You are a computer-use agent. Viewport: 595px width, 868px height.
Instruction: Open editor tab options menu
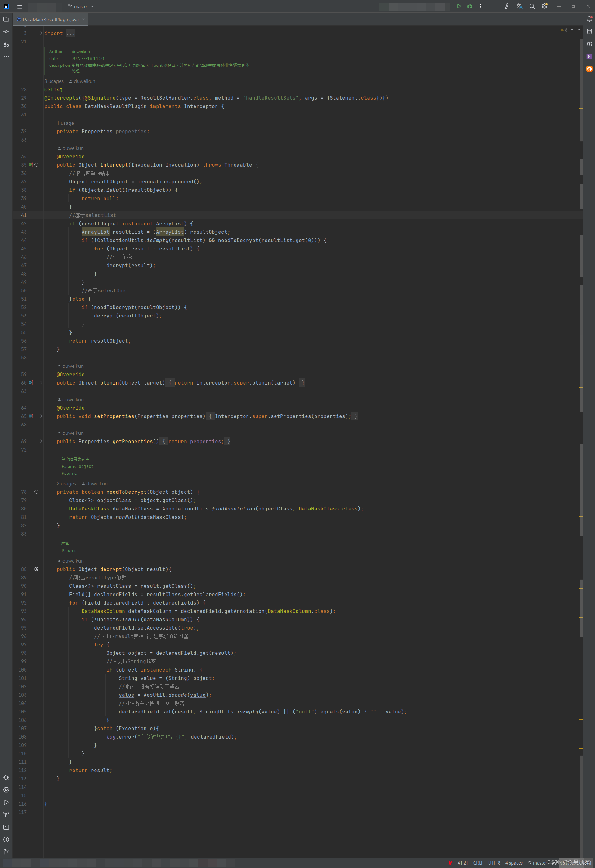[x=577, y=20]
